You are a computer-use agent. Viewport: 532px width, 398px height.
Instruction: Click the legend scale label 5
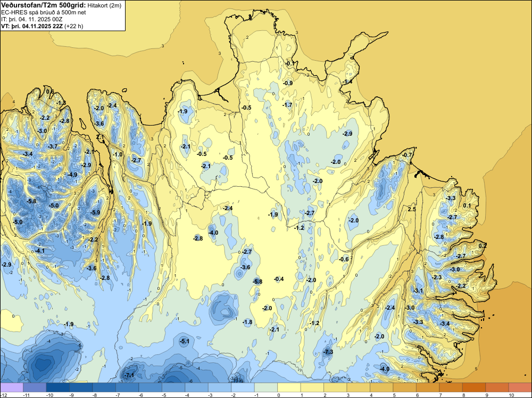point(394,395)
